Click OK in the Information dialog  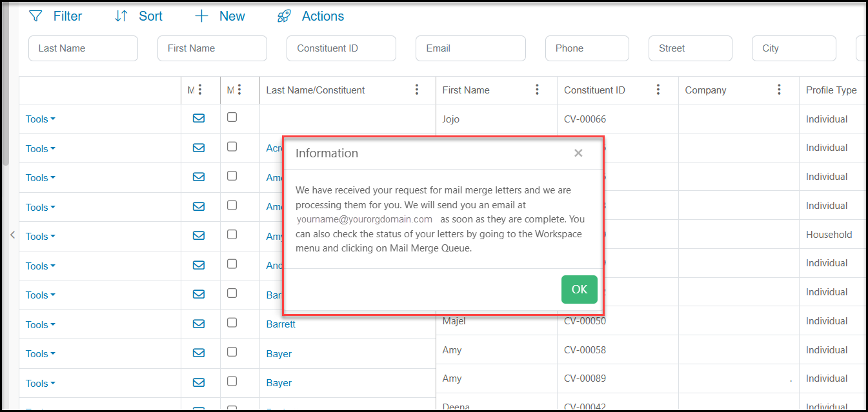coord(580,289)
